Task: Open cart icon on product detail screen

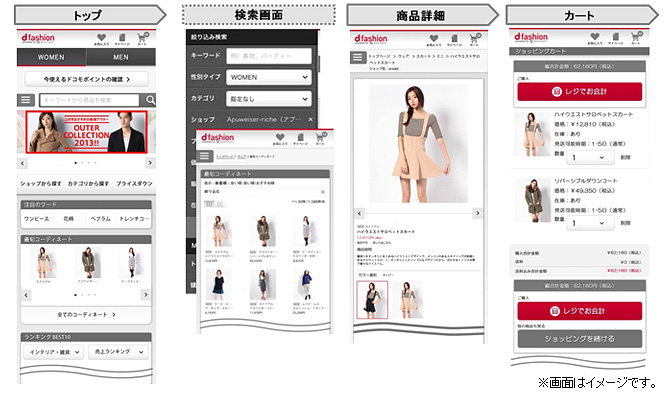Action: [475, 39]
